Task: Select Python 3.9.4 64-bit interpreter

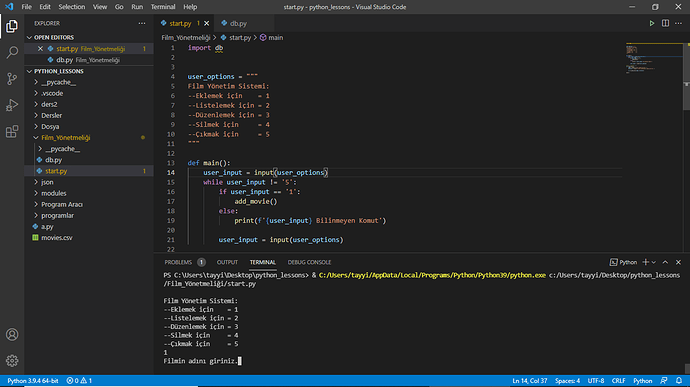Action: 33,380
